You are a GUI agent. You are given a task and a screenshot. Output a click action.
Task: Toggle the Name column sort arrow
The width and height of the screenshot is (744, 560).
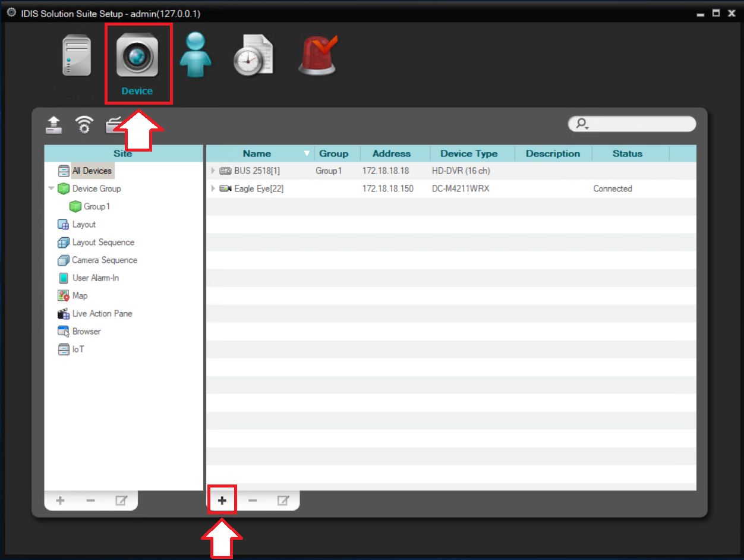[307, 153]
